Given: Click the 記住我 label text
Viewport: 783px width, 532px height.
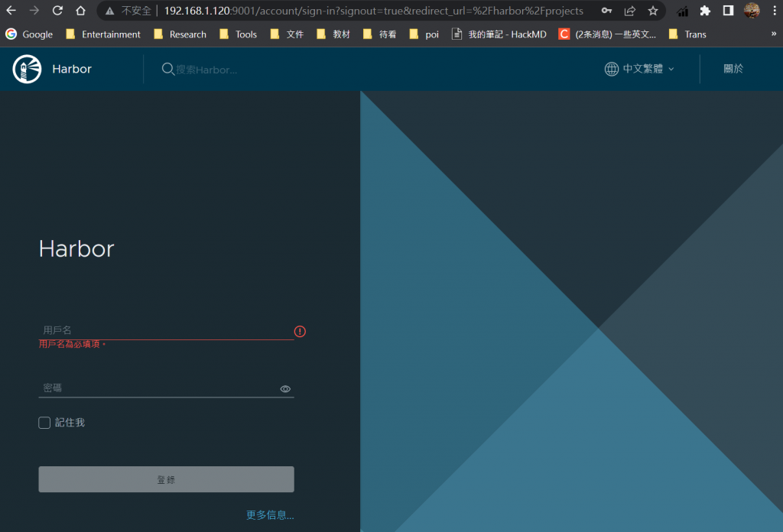Looking at the screenshot, I should (70, 423).
